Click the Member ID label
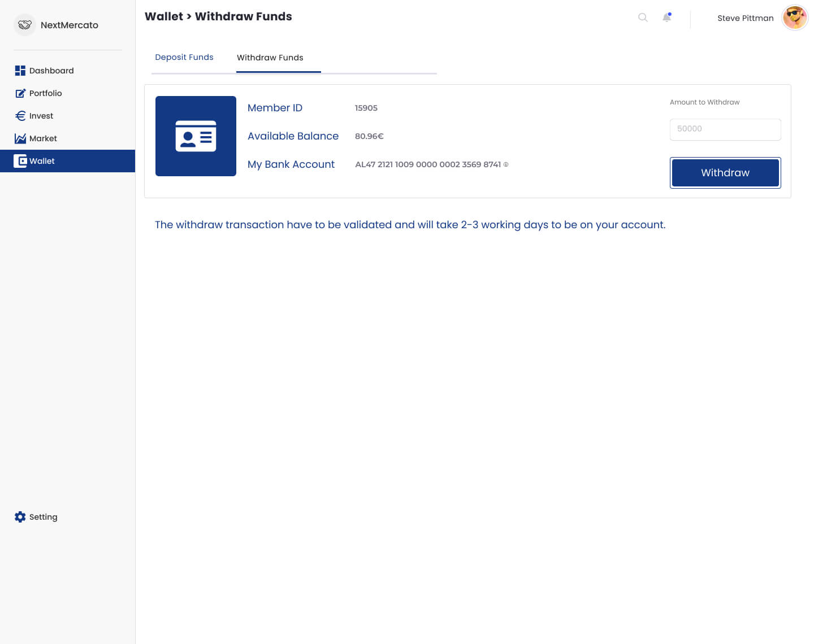The image size is (814, 644). point(275,108)
